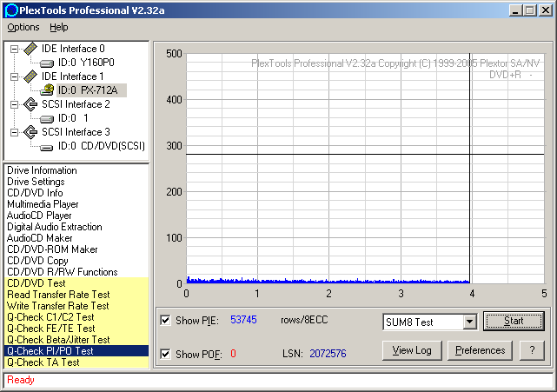557x392 pixels.
Task: Click the SCSI Interface 3 icon
Action: [x=30, y=132]
